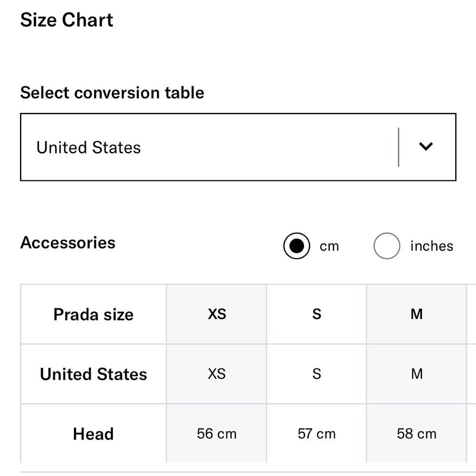Select the M Prada size cell

click(x=416, y=314)
